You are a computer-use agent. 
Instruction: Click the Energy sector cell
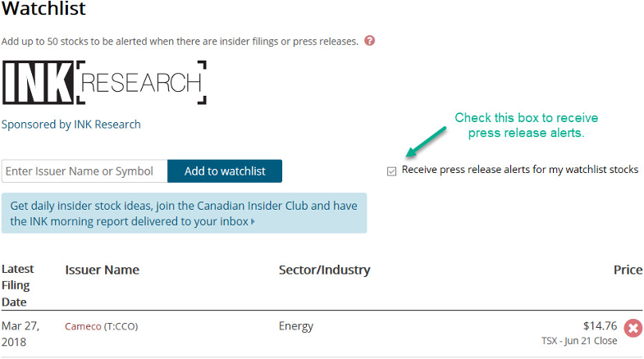295,326
